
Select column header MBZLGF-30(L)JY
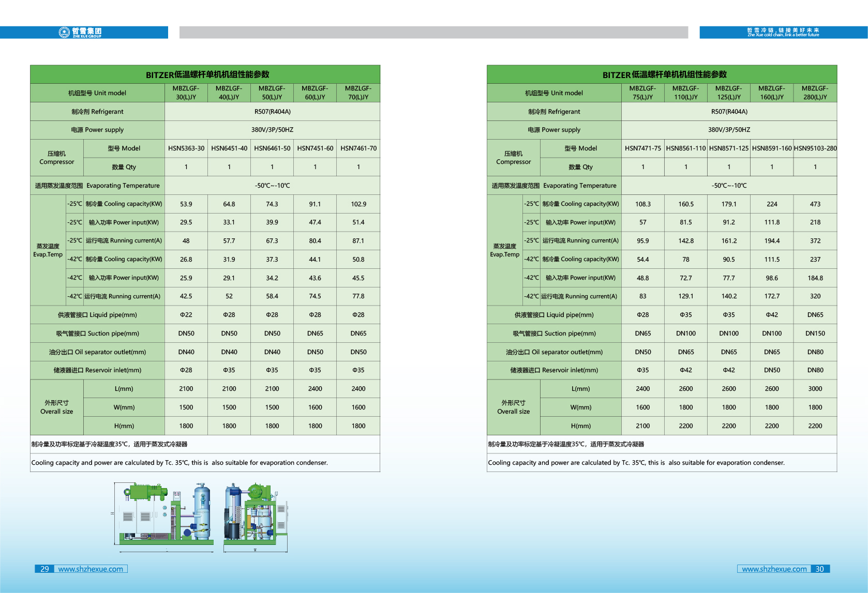point(186,93)
